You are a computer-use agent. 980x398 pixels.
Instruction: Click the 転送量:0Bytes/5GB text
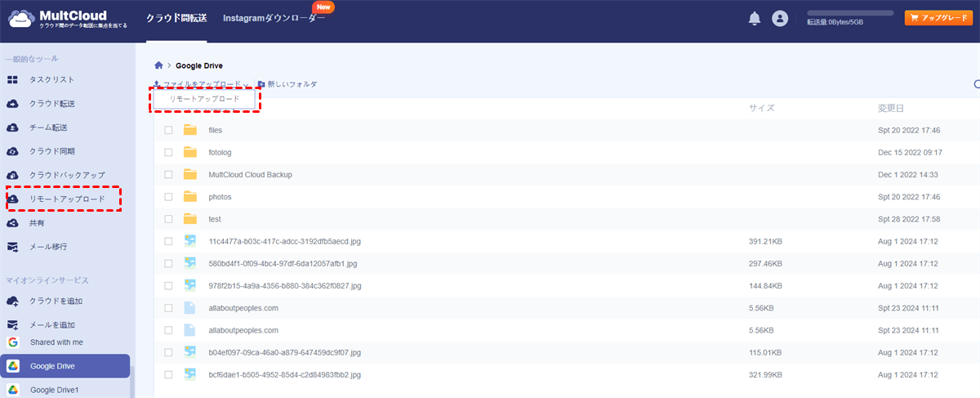point(835,22)
